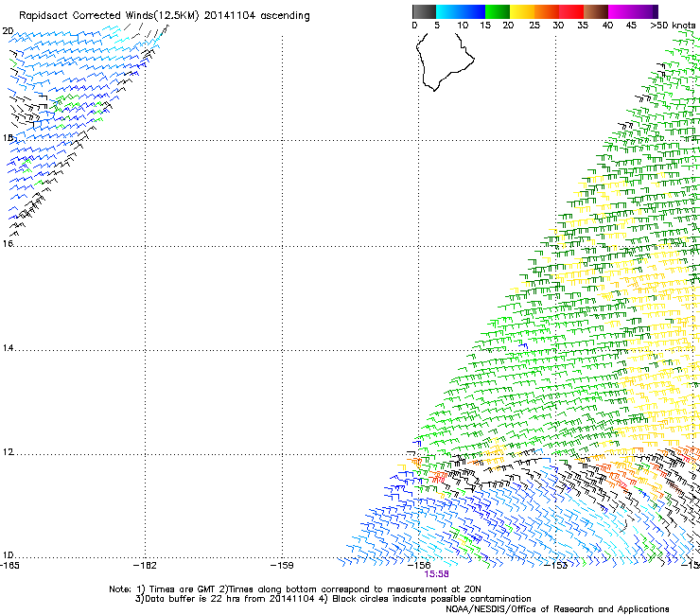Click the brown 35-40 knots legend swatch
Image resolution: width=700 pixels, height=615 pixels.
596,11
